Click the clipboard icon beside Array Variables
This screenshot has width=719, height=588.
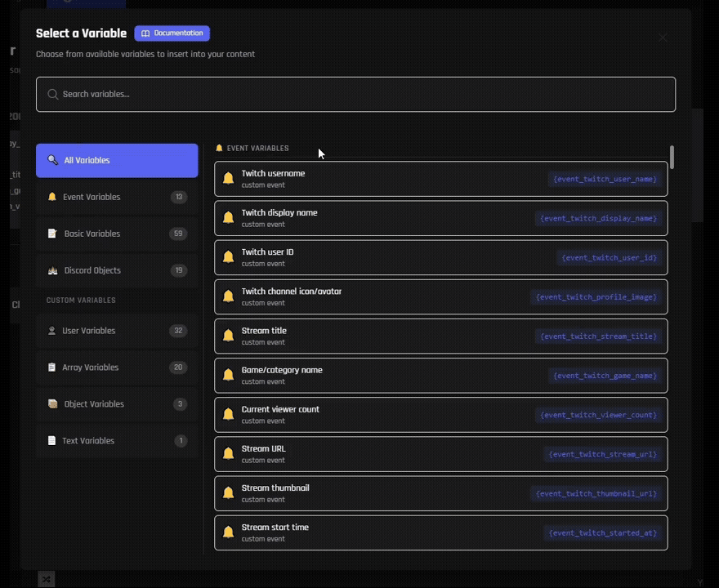pyautogui.click(x=51, y=367)
